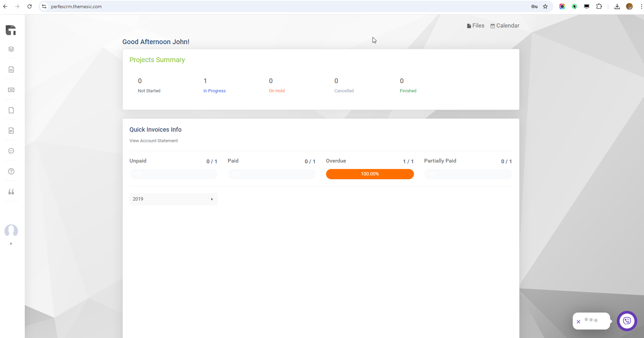Open the sidebar document icon with letter P
The height and width of the screenshot is (338, 644).
click(11, 131)
